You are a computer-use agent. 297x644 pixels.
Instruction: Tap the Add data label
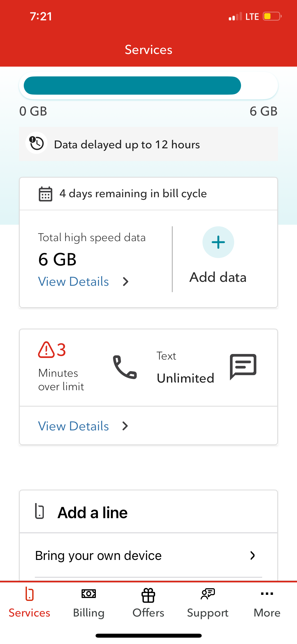click(218, 277)
